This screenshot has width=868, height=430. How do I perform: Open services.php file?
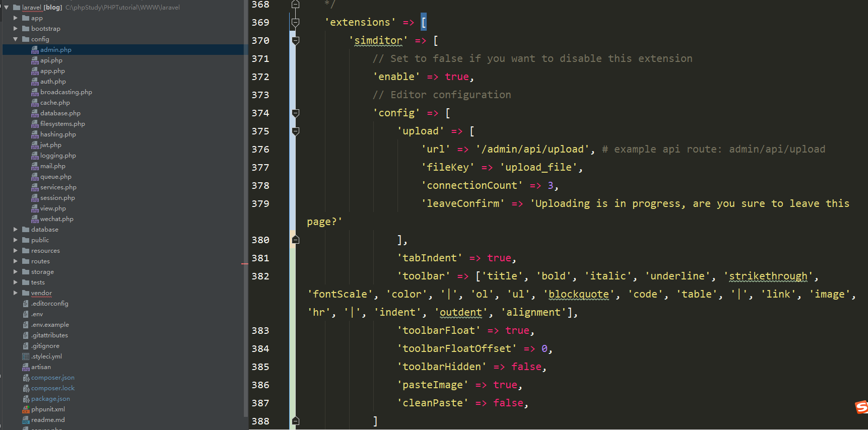pos(58,187)
